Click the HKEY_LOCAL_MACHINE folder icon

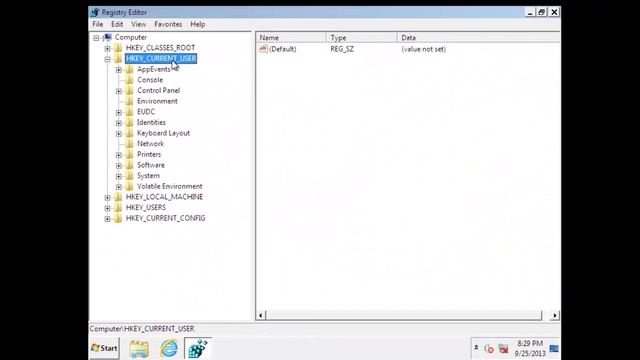click(118, 197)
